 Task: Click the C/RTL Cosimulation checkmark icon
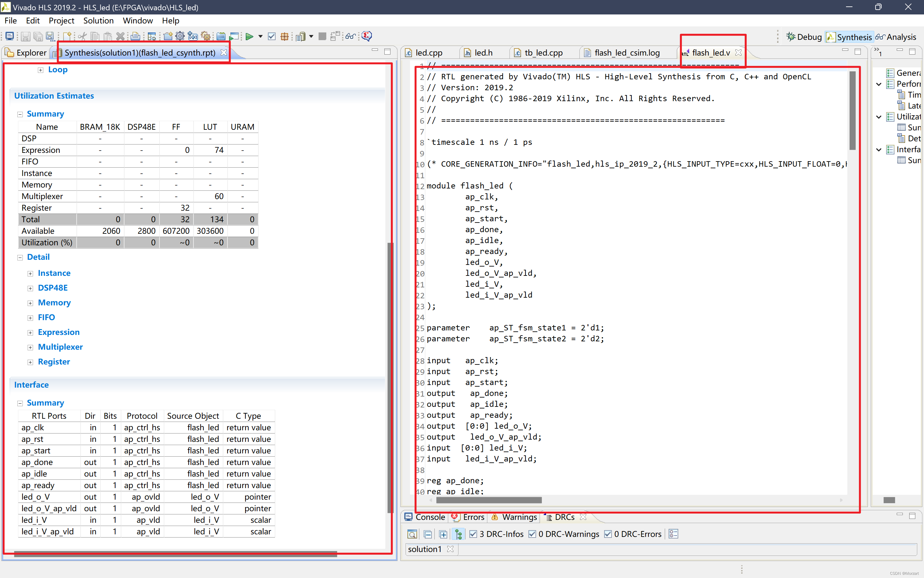tap(272, 36)
